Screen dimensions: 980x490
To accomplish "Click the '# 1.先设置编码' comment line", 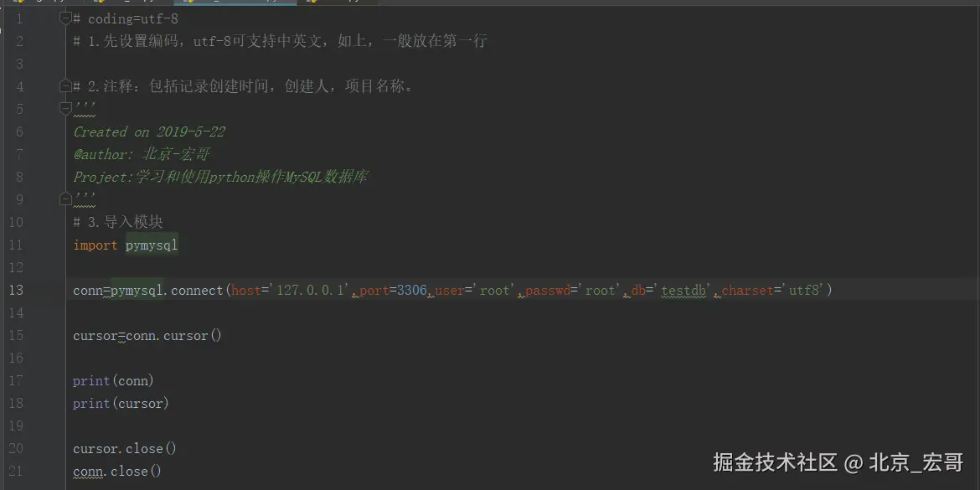I will (280, 41).
